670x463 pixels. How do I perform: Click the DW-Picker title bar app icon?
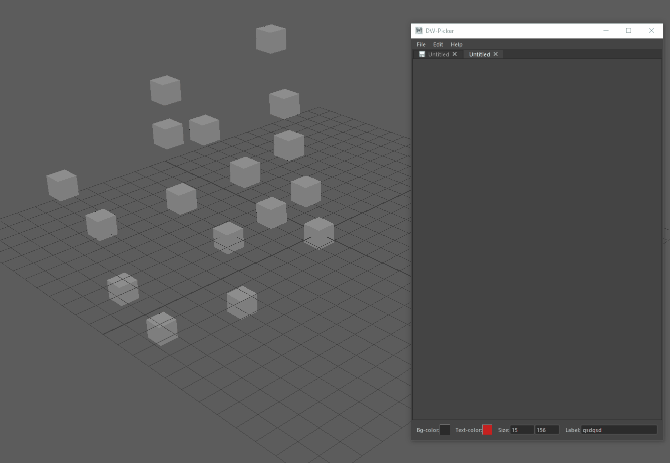point(419,31)
